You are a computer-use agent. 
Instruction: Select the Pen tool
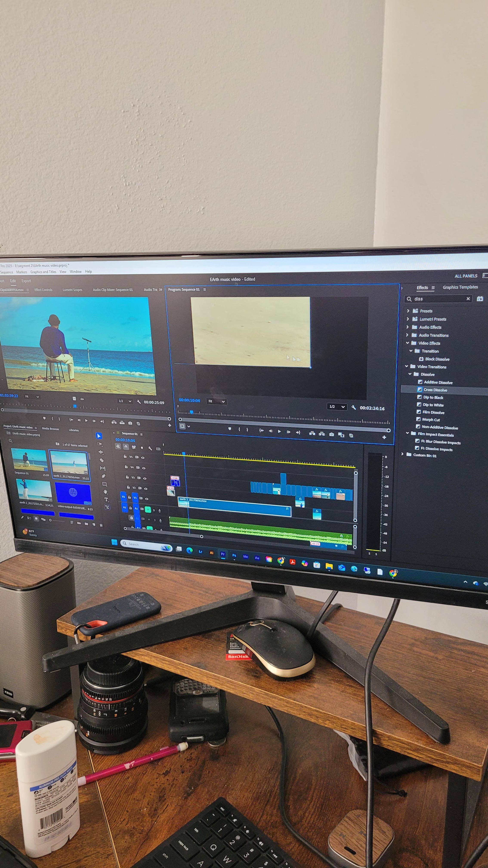coord(103,476)
